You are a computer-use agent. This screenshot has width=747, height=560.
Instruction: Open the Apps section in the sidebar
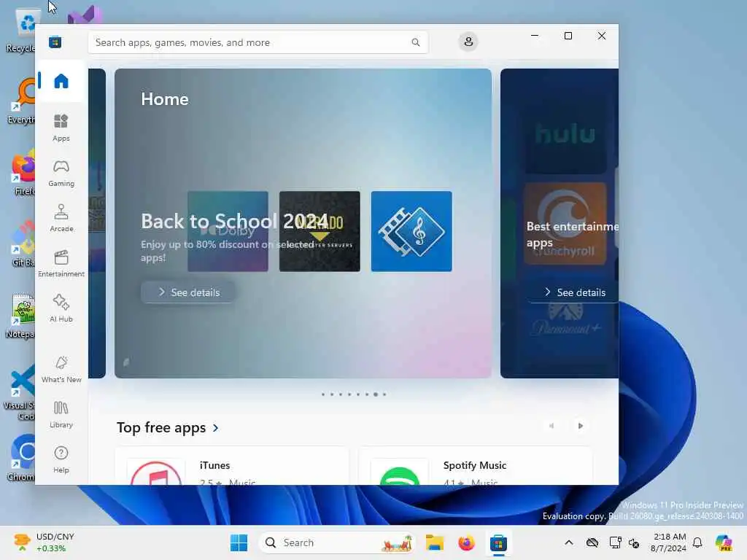pos(61,128)
